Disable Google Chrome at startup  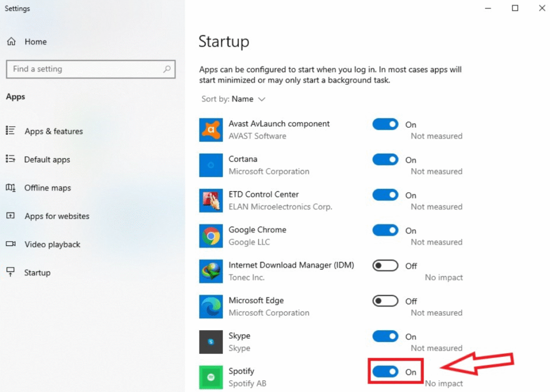(385, 230)
